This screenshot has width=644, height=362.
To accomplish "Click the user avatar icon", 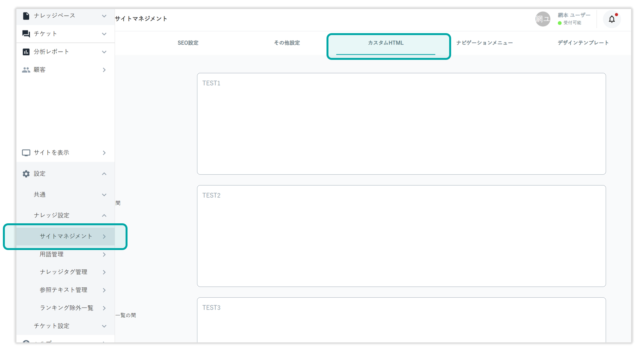I will click(543, 19).
